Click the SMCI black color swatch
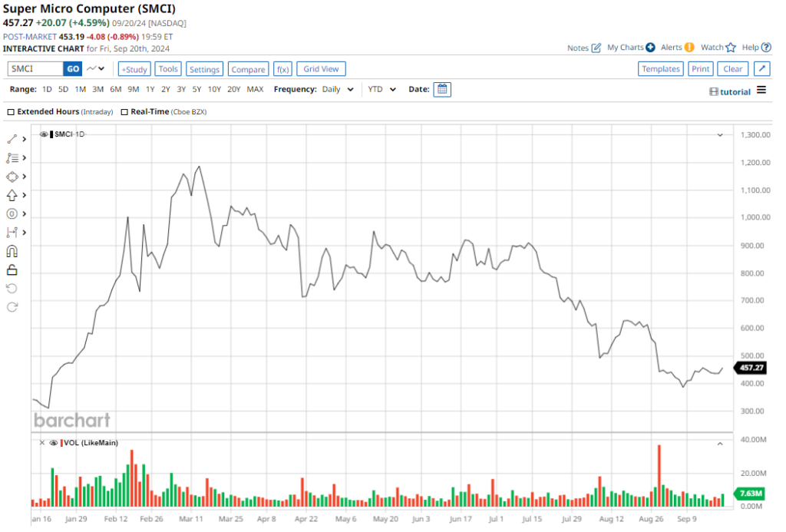 51,134
